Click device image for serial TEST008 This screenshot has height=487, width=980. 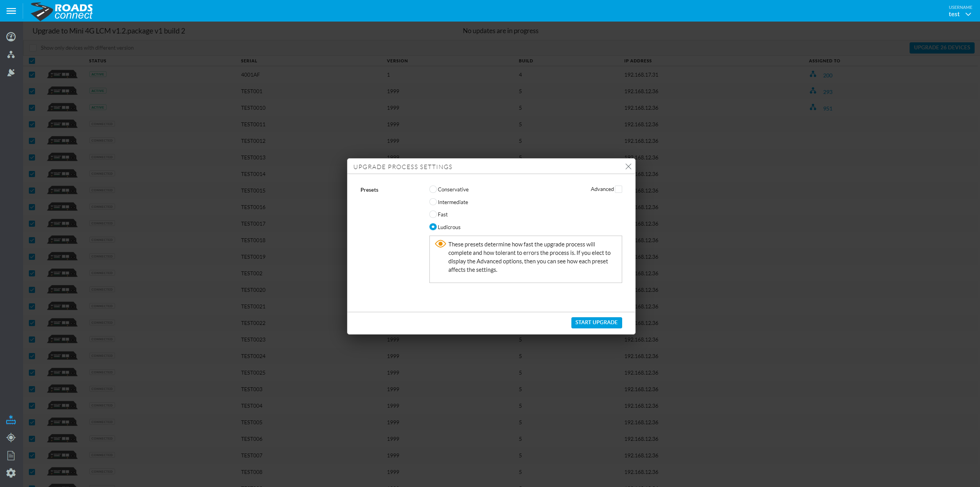[x=62, y=472]
